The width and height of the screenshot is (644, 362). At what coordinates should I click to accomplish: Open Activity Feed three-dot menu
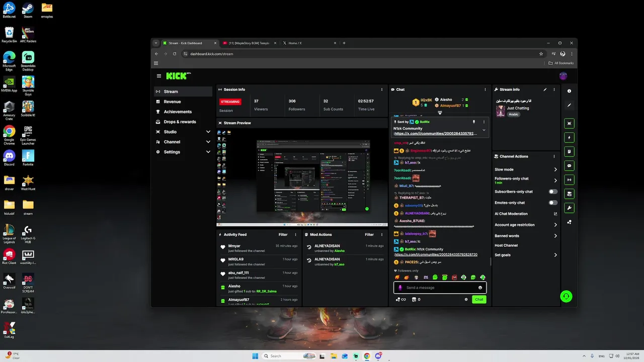coord(296,235)
